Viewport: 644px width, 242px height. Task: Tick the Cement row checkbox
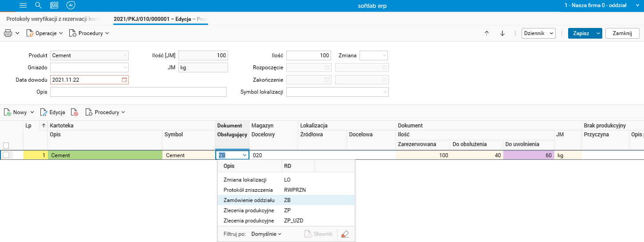[6, 155]
